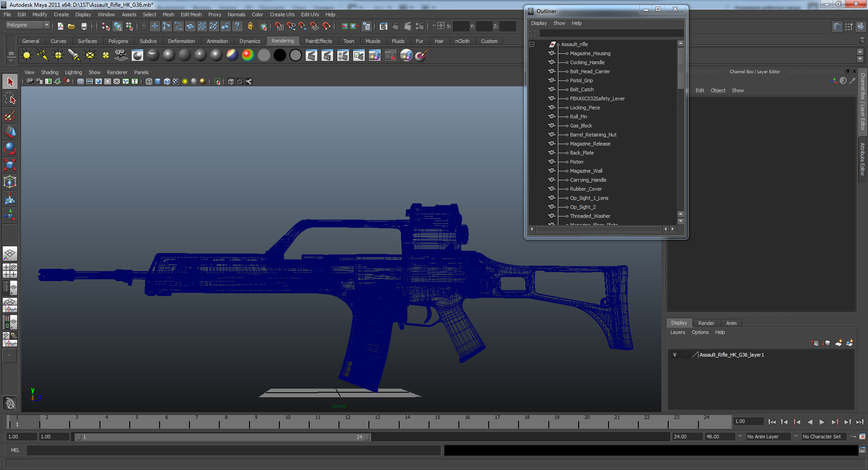The height and width of the screenshot is (470, 868).
Task: Click the Open Scene folder icon
Action: click(x=71, y=26)
